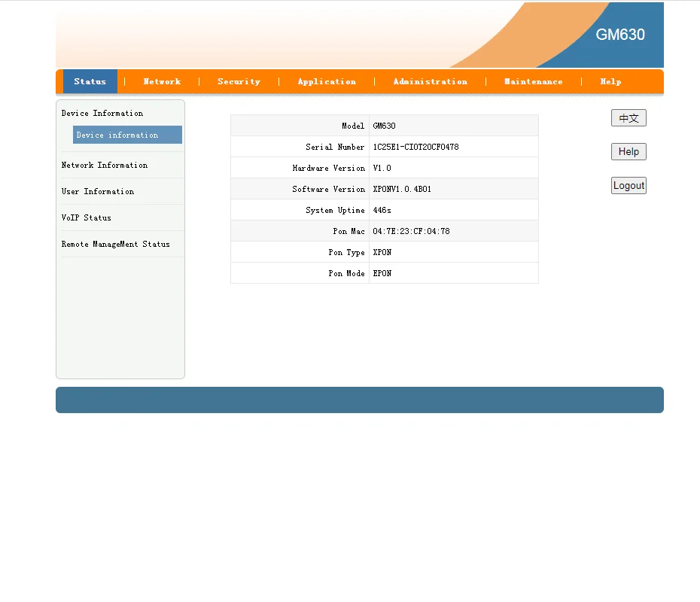Click the software version XPONV1.0.4B01
Screen dimensions: 700x602
[x=402, y=189]
